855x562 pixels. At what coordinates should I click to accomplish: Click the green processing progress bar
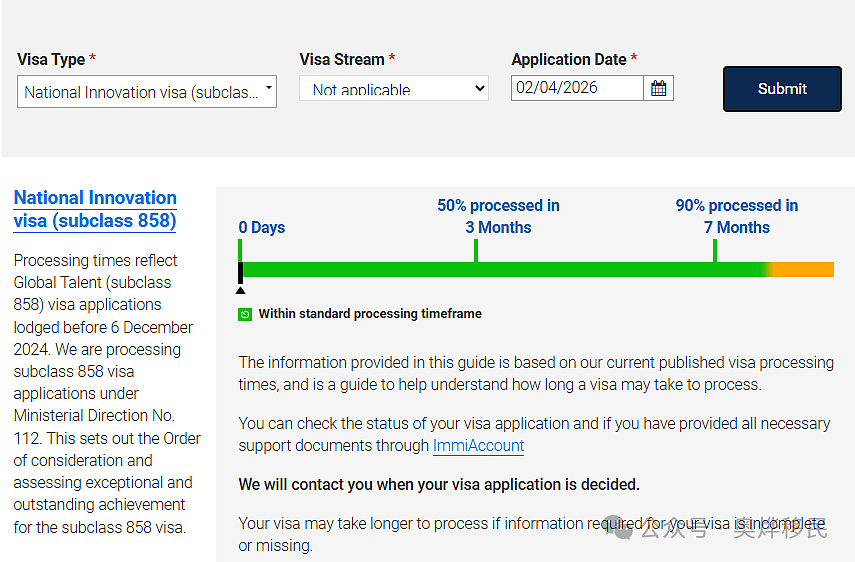pos(504,269)
